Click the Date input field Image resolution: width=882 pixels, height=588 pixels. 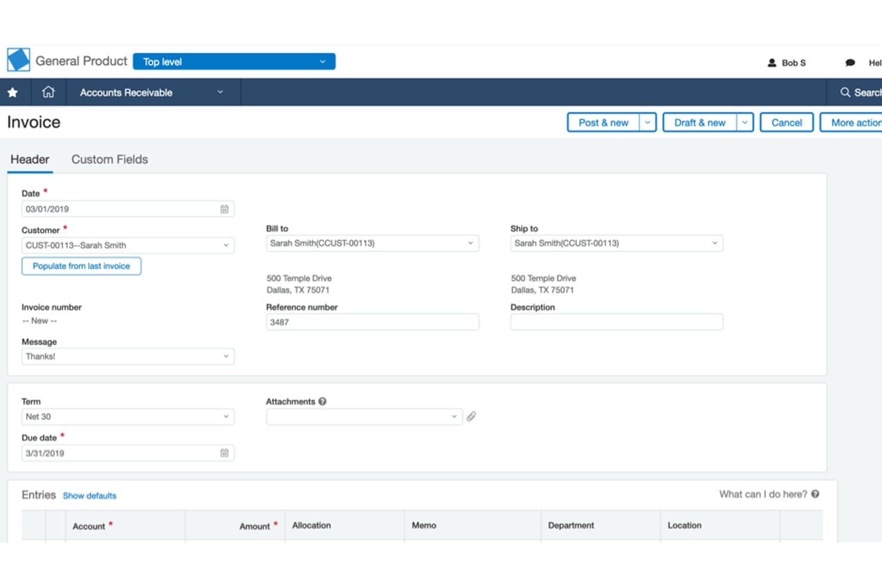[128, 209]
